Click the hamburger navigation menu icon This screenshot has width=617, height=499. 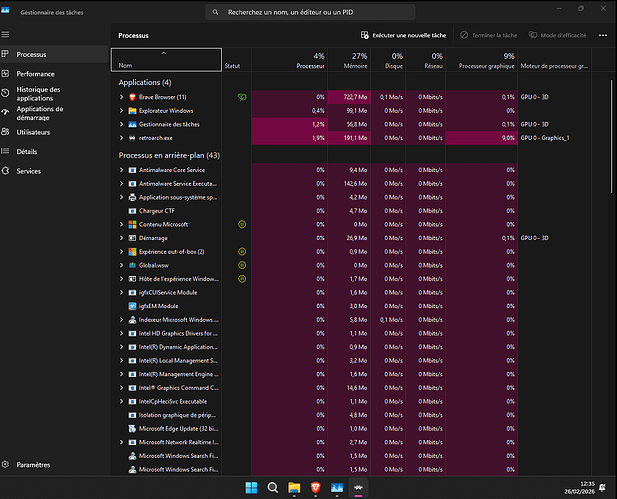tap(7, 34)
